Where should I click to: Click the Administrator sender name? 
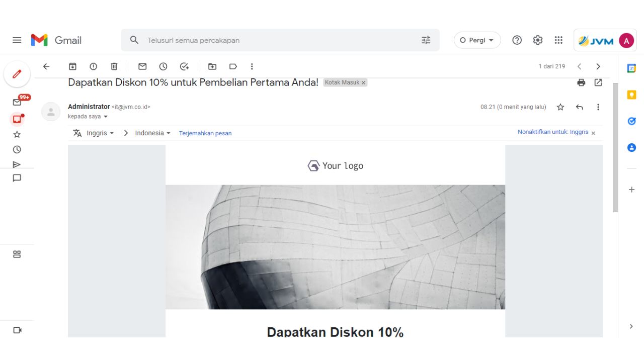(89, 107)
